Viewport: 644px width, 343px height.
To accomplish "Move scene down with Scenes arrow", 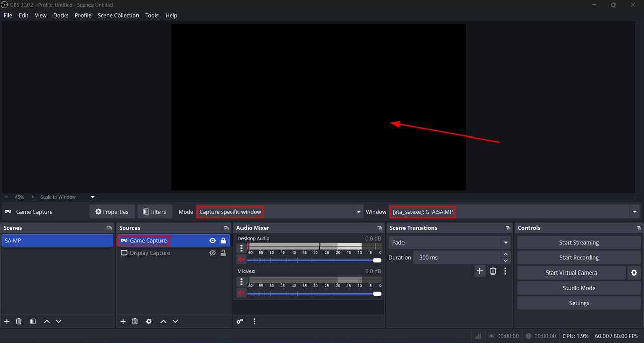I will tap(59, 321).
